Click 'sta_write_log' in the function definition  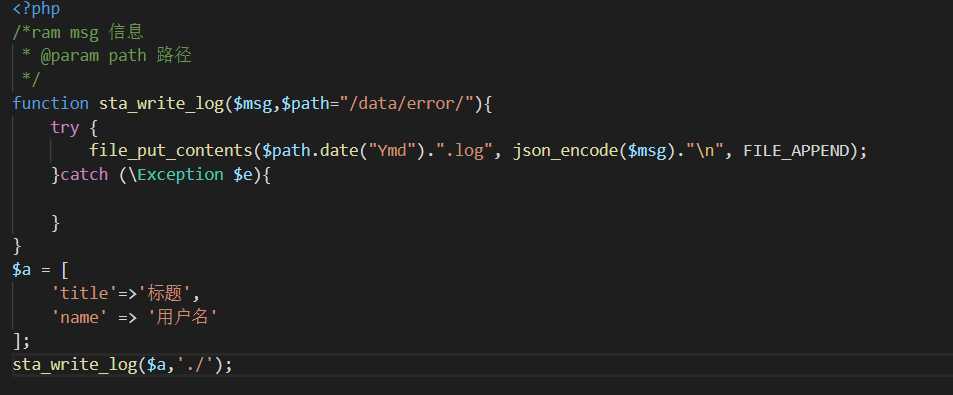(162, 103)
